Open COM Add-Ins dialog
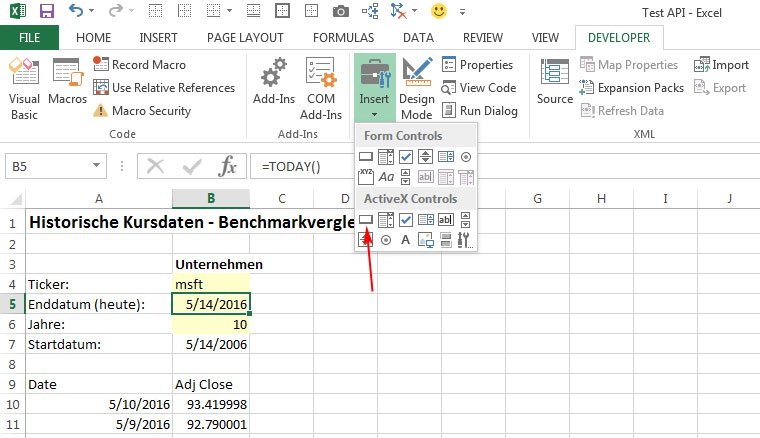 point(321,88)
